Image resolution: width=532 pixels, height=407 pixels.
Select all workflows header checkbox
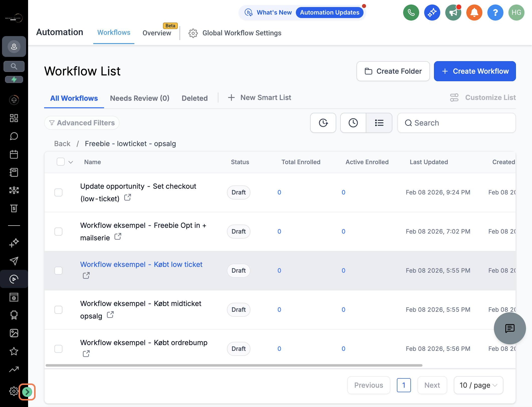(x=61, y=162)
